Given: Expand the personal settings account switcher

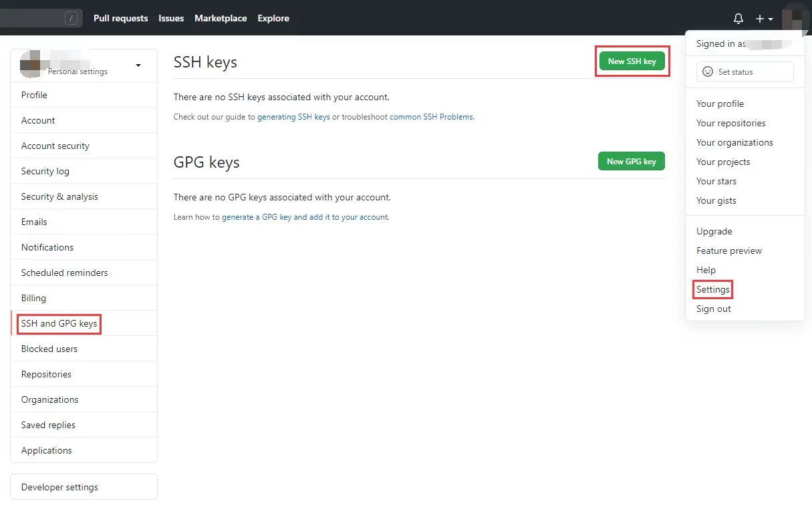Looking at the screenshot, I should 138,65.
